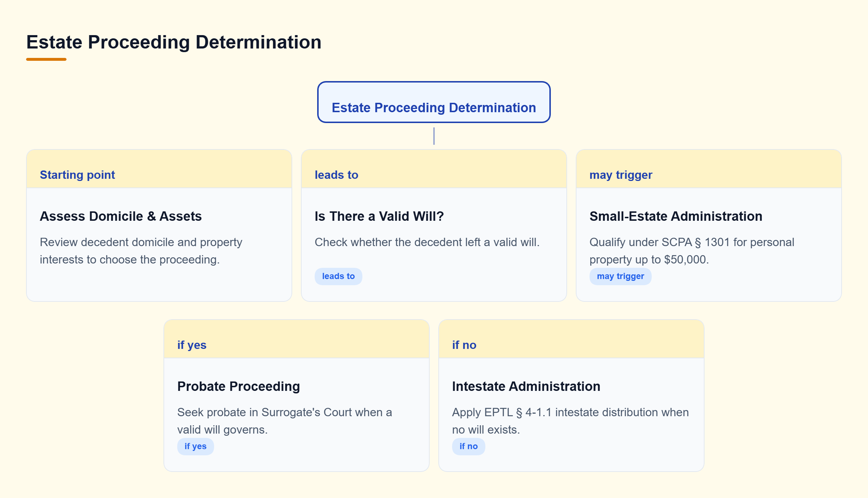
Task: Click the 'if no' blue pill tag
Action: click(468, 446)
